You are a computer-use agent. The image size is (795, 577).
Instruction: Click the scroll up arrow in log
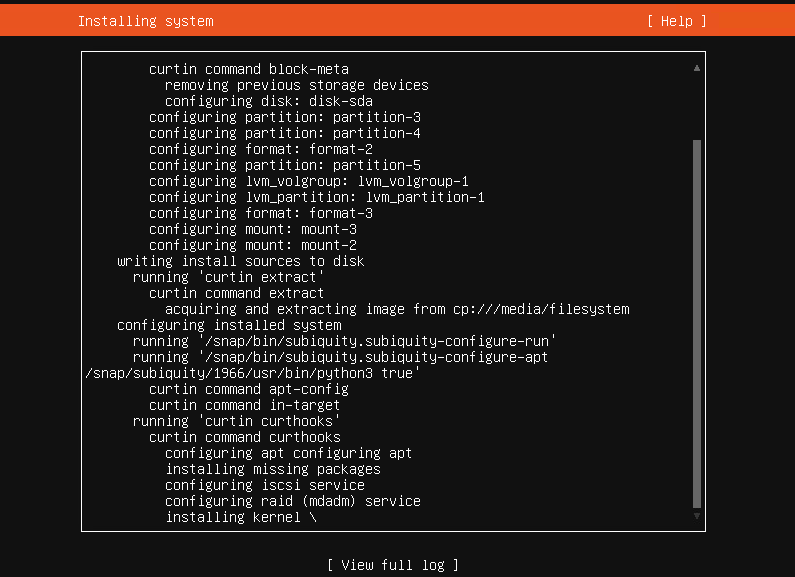696,68
